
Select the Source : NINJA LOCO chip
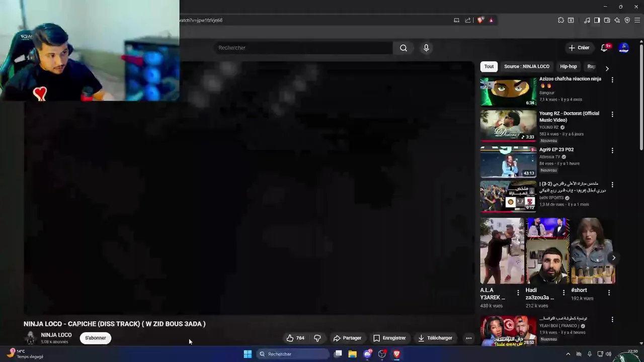(527, 66)
